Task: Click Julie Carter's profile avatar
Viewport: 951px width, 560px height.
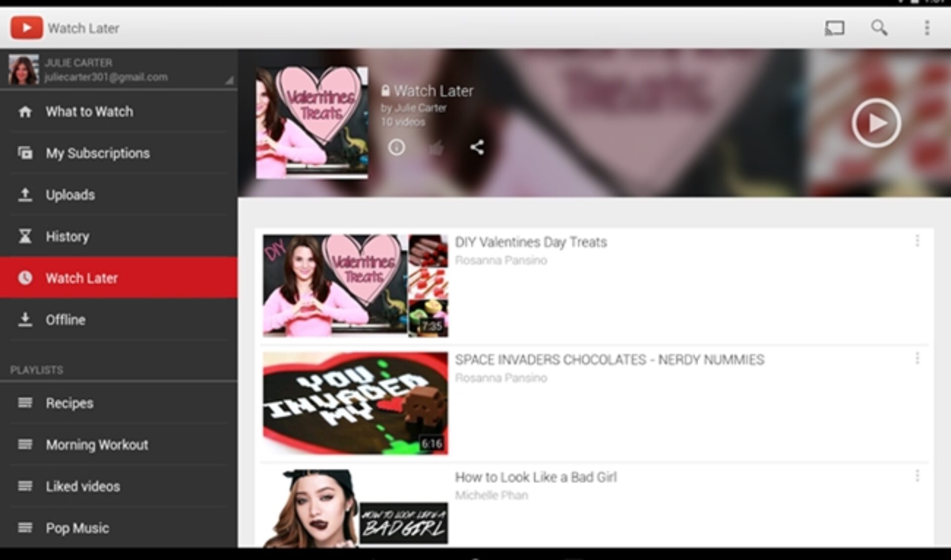Action: click(x=23, y=69)
